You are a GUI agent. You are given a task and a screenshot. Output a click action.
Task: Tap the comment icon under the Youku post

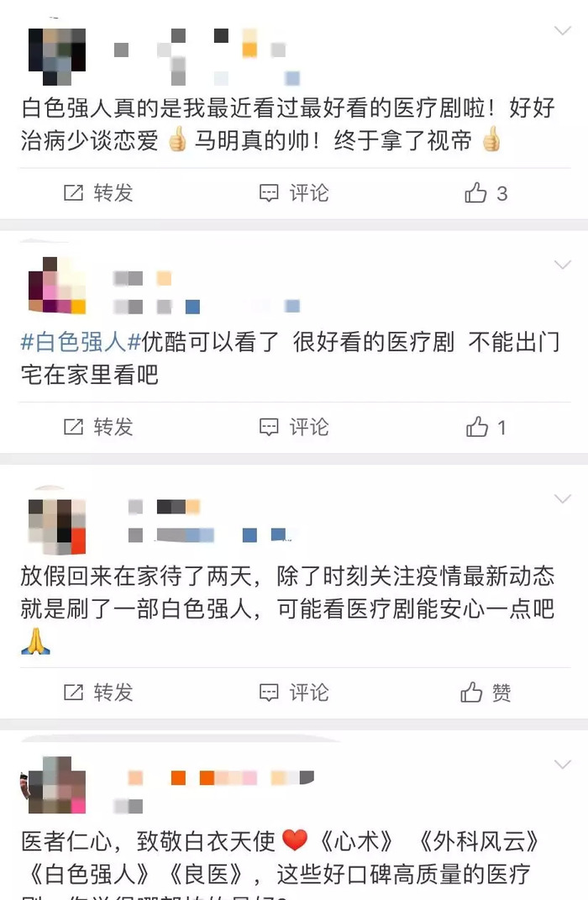[269, 427]
